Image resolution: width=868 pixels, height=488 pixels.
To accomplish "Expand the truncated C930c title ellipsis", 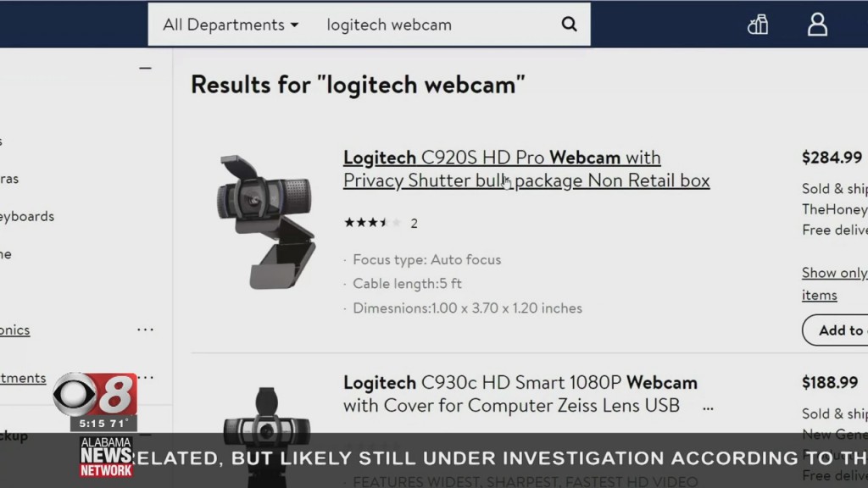I will pos(708,408).
